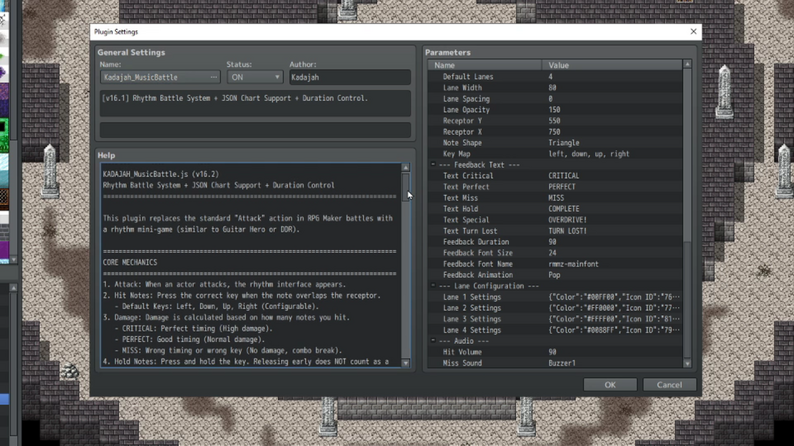Image resolution: width=794 pixels, height=446 pixels.
Task: Click the KADAJAH_MusicBattle.js help line
Action: point(161,174)
